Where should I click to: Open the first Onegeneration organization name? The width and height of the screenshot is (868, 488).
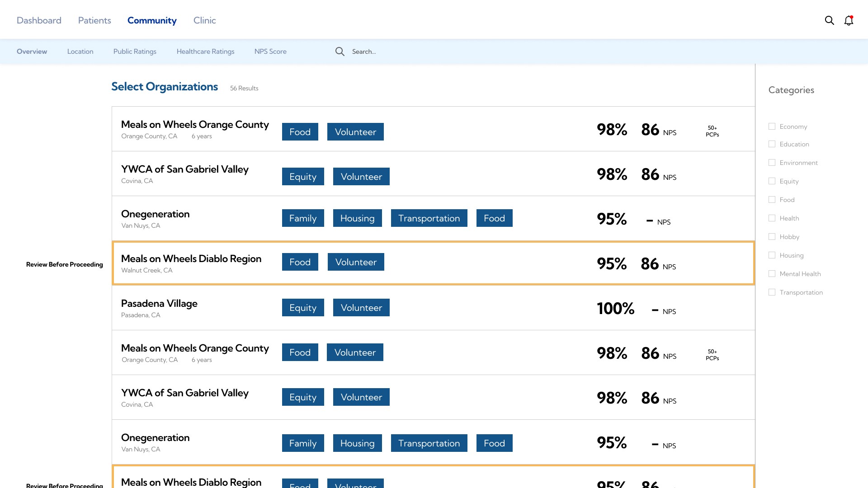click(x=156, y=214)
